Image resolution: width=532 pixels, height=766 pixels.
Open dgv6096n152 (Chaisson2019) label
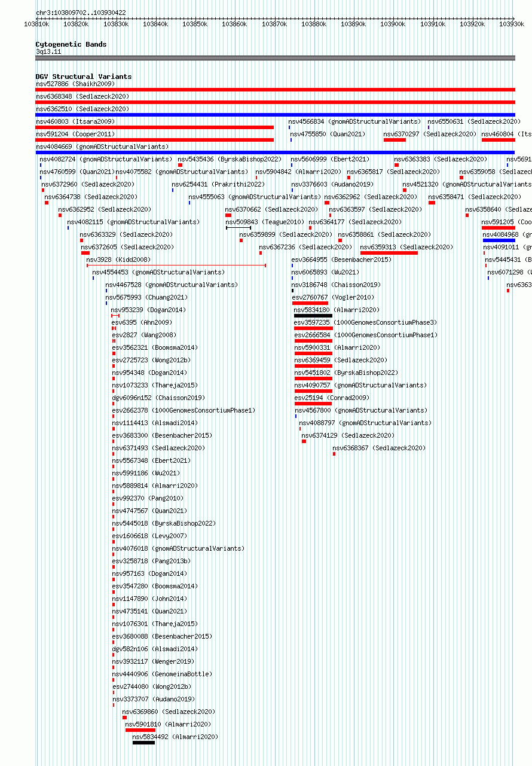click(x=158, y=398)
